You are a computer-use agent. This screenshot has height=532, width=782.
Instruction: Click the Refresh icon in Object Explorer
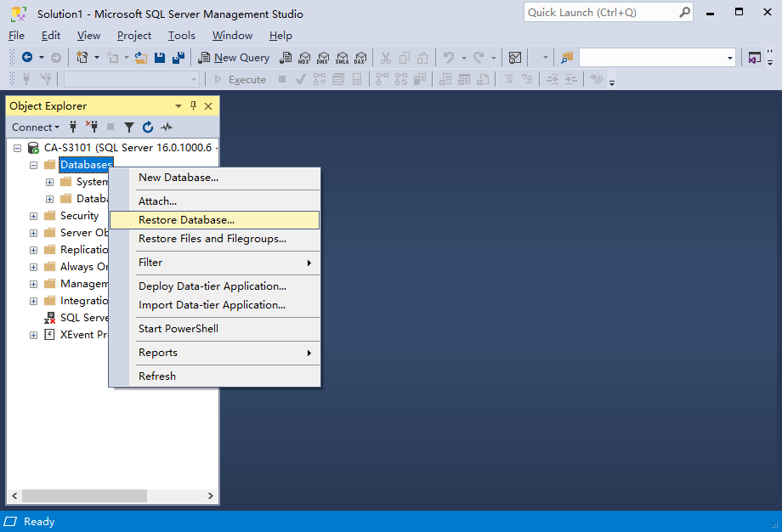(x=148, y=127)
